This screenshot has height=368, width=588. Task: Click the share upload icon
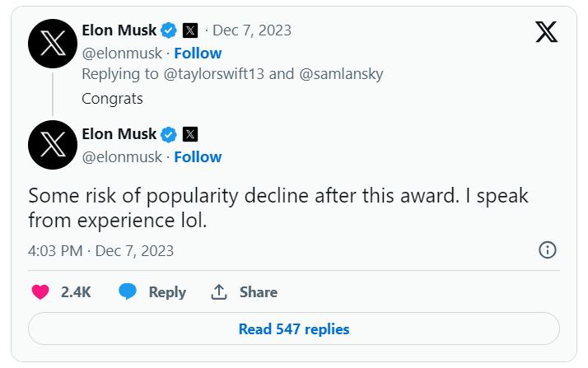(219, 292)
